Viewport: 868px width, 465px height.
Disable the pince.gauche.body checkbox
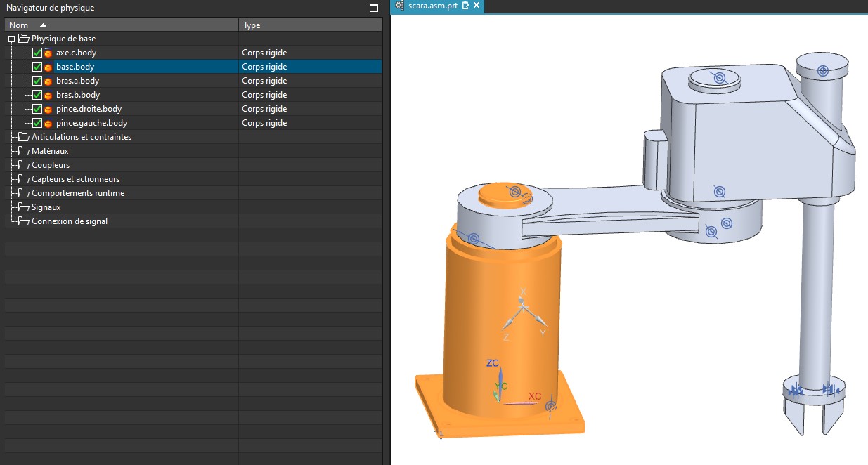(x=37, y=123)
